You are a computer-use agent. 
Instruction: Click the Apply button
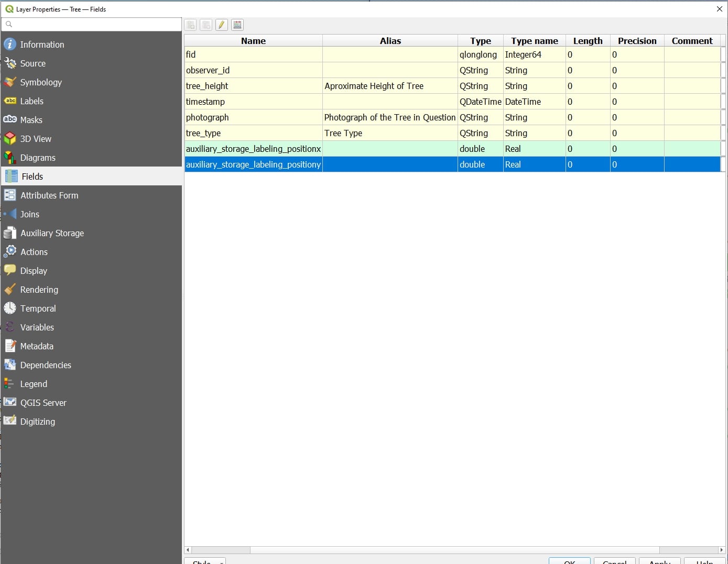pyautogui.click(x=659, y=561)
